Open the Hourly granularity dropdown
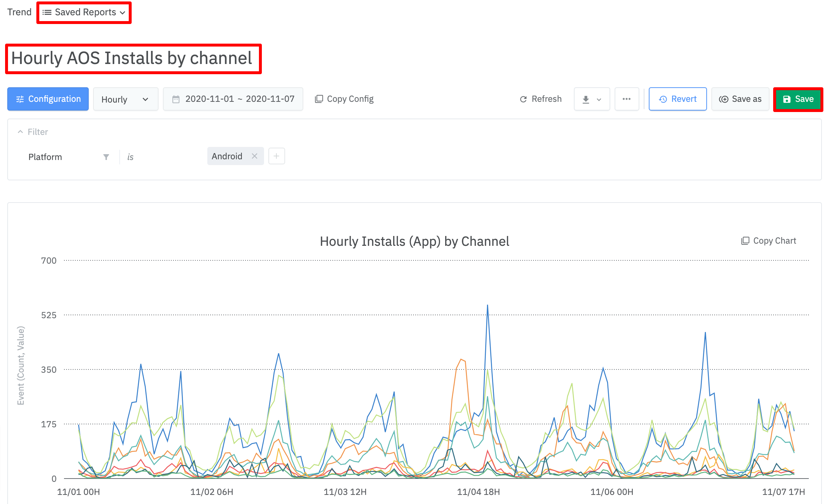This screenshot has width=827, height=504. (125, 99)
